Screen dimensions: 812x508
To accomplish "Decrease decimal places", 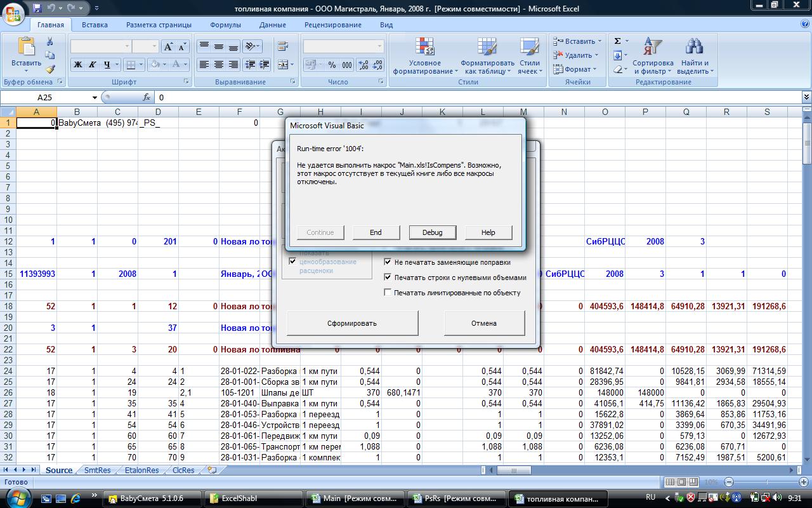I will (377, 65).
